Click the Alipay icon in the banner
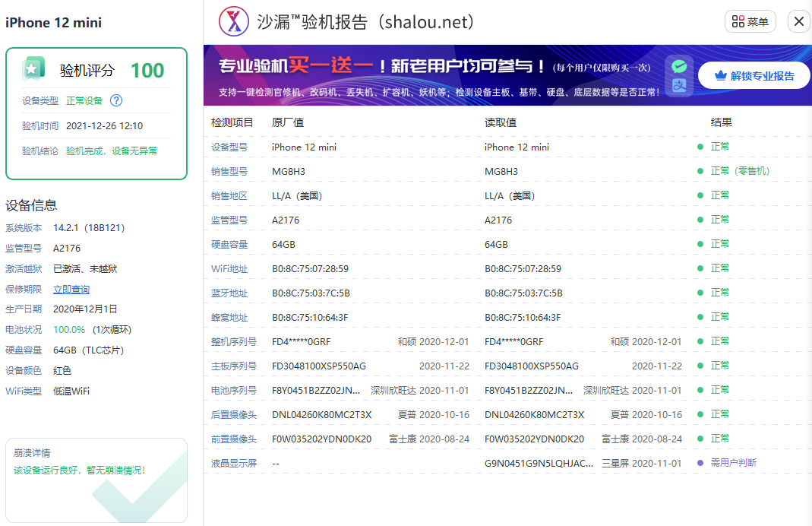This screenshot has height=526, width=812. tap(679, 85)
